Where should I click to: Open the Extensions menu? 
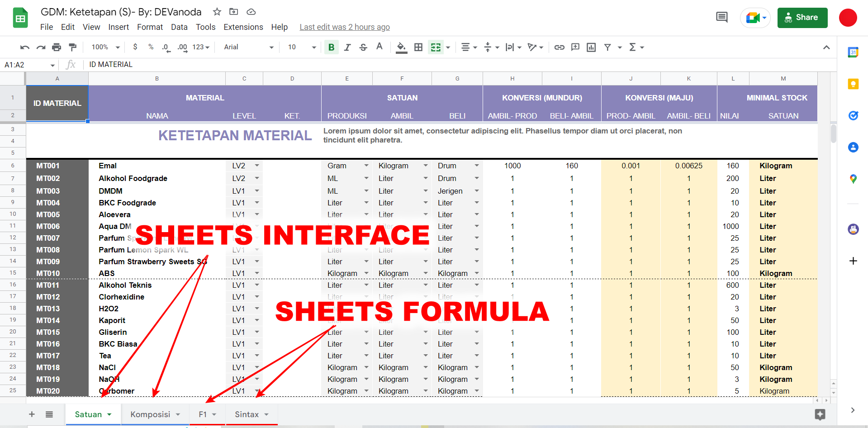tap(243, 27)
